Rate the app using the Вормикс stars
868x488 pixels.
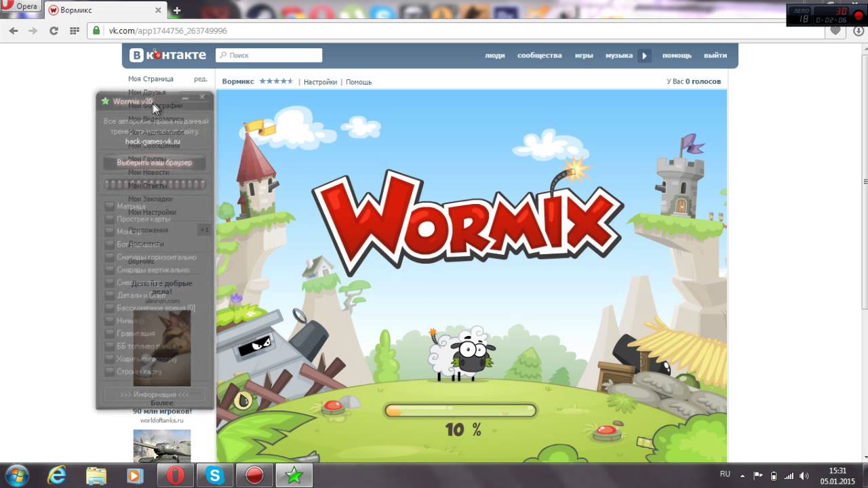[x=276, y=81]
